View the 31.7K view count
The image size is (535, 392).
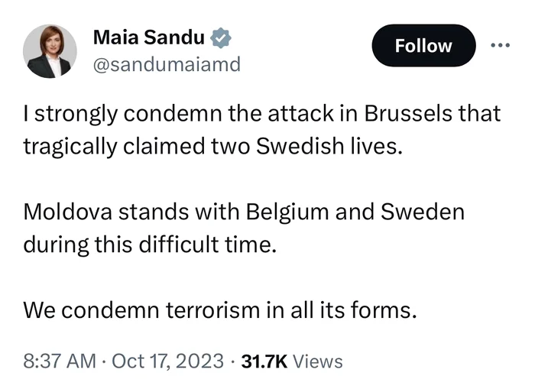(264, 361)
